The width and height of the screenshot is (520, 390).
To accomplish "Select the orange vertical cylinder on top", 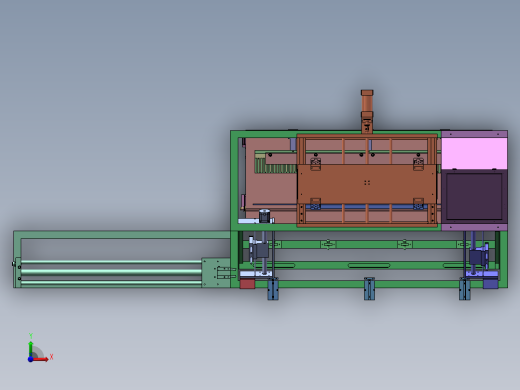I will pyautogui.click(x=367, y=111).
